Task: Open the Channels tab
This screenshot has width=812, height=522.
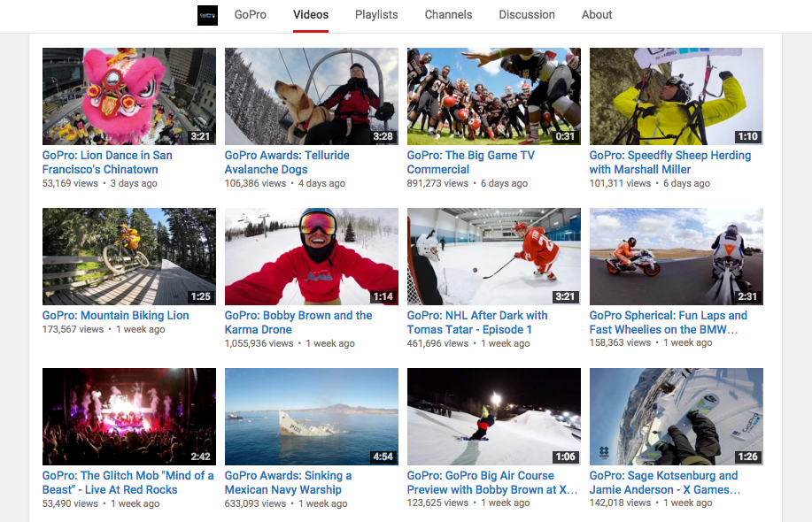Action: [x=448, y=15]
